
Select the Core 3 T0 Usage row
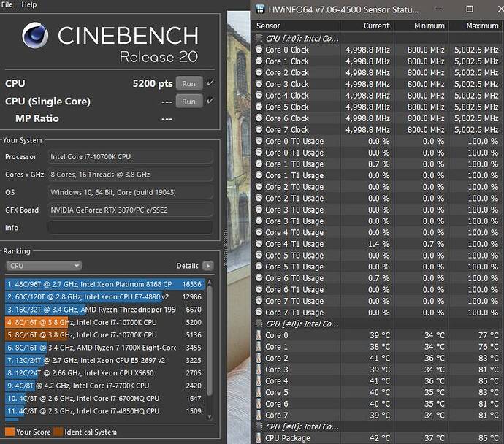pos(378,210)
